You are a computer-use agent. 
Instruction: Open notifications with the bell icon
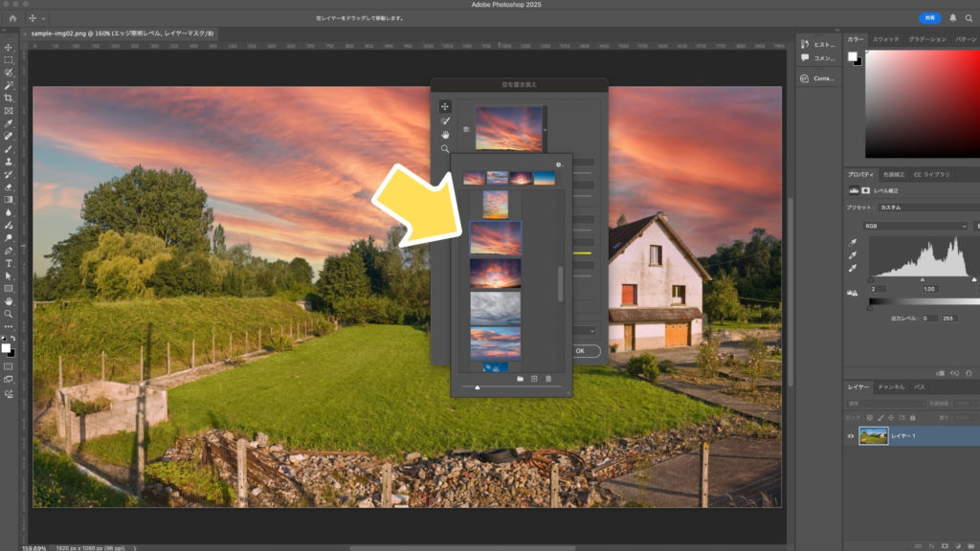click(952, 18)
